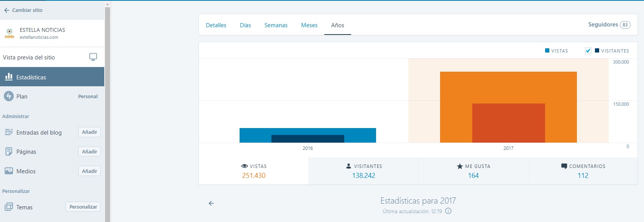Click the Temas layout icon
This screenshot has width=644, height=222.
pyautogui.click(x=8, y=207)
